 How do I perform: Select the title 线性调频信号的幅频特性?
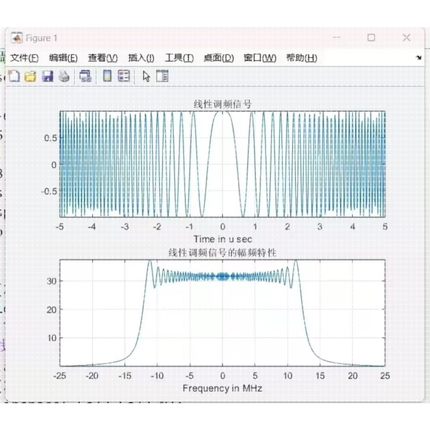click(x=222, y=253)
